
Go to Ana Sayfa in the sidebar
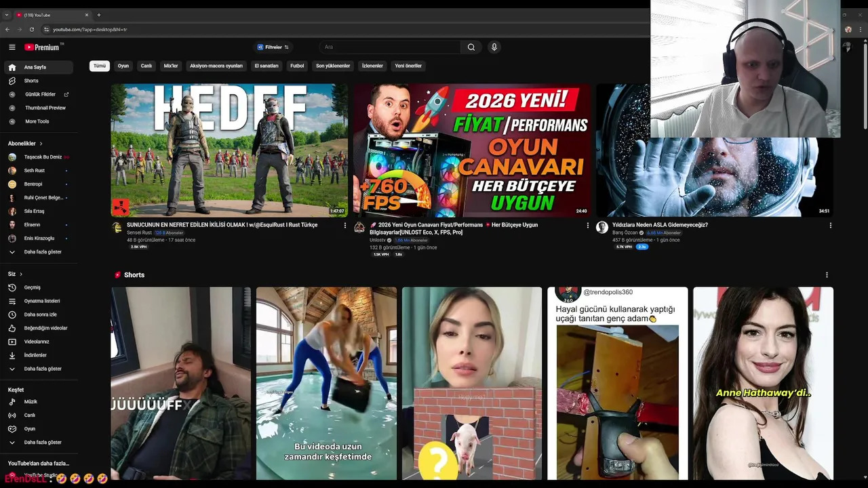click(x=38, y=67)
